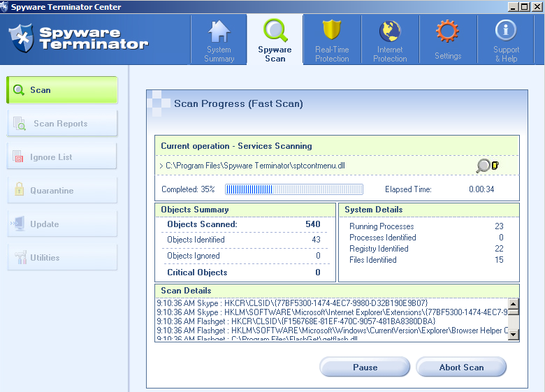Click the Running Processes entry
This screenshot has width=545, height=392.
pyautogui.click(x=426, y=226)
